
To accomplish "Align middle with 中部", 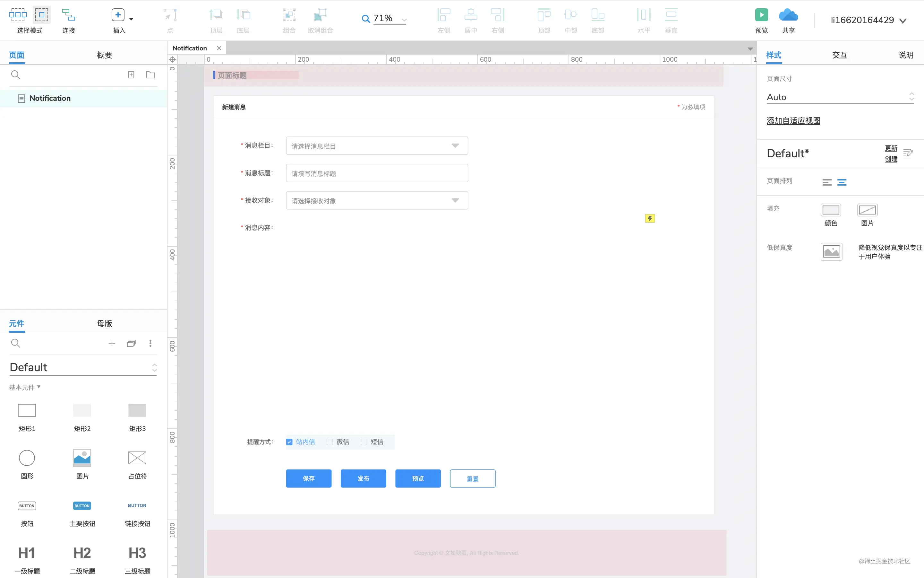I will click(x=571, y=15).
